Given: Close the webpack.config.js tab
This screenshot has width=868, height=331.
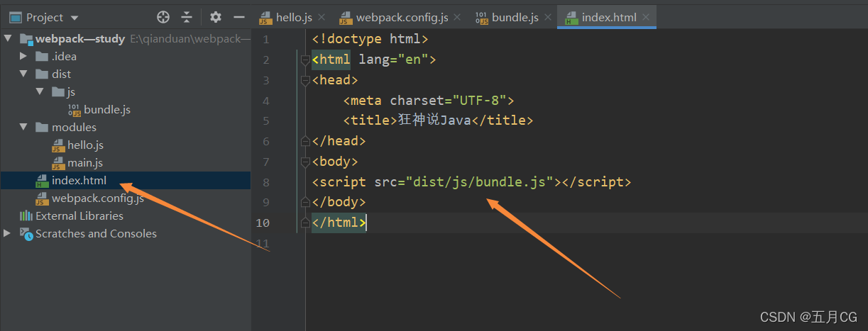Looking at the screenshot, I should pos(457,17).
